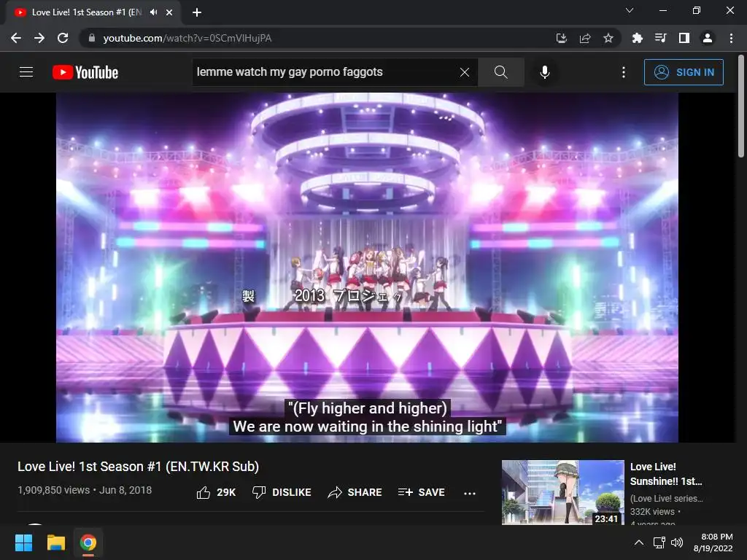Click the address bar URL
Viewport: 747px width, 560px height.
(x=187, y=38)
